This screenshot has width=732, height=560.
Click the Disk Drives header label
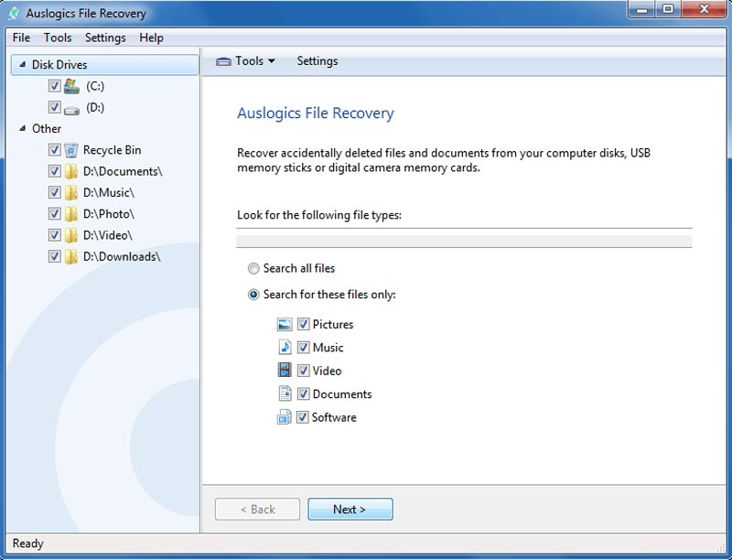coord(59,65)
